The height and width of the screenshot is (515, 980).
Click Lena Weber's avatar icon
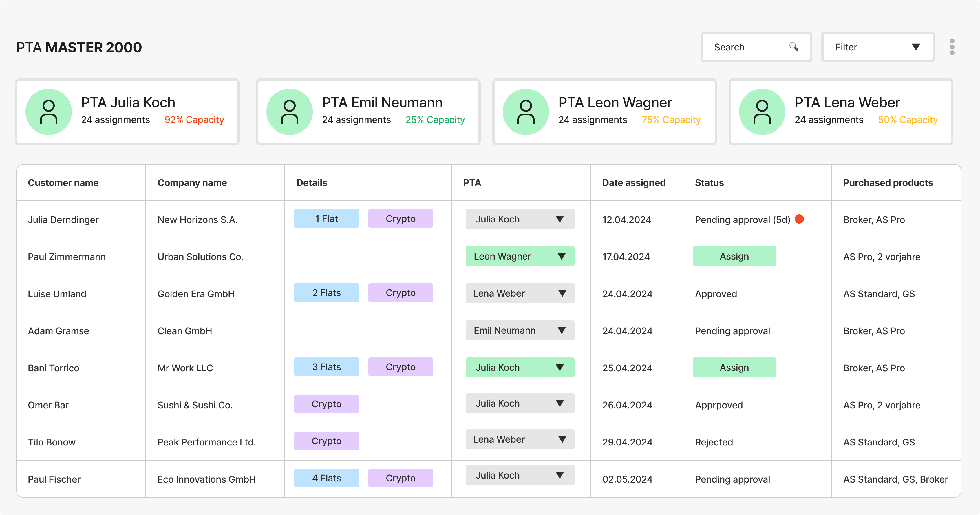[x=762, y=112]
